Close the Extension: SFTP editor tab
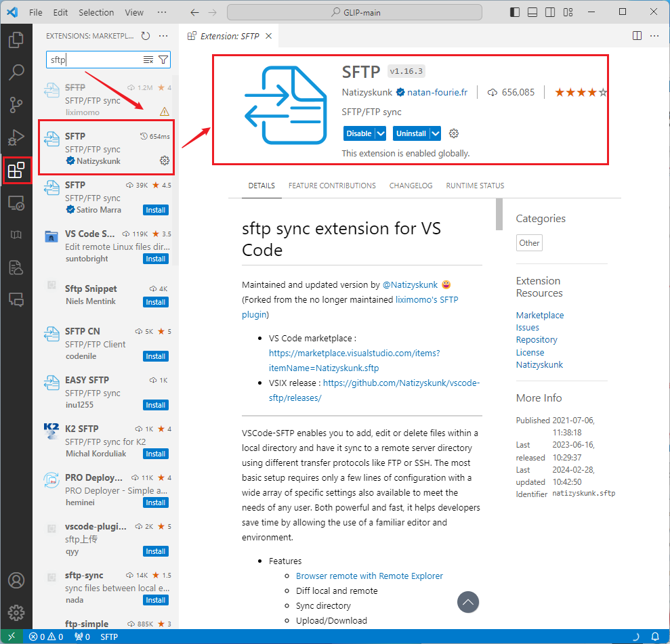This screenshot has width=670, height=644. click(x=269, y=36)
